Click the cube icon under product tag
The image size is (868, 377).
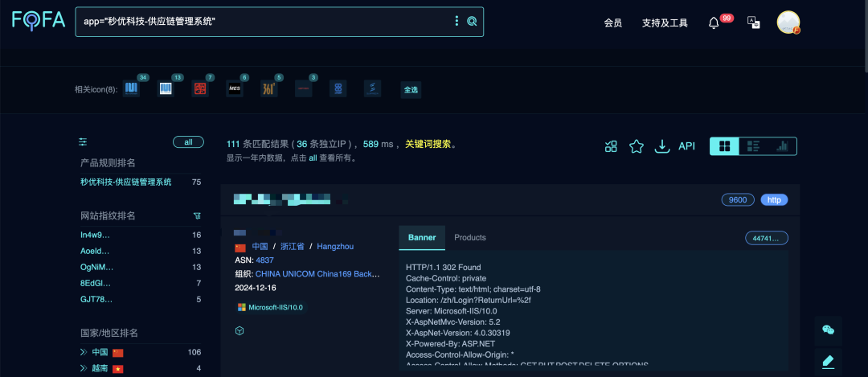(240, 330)
